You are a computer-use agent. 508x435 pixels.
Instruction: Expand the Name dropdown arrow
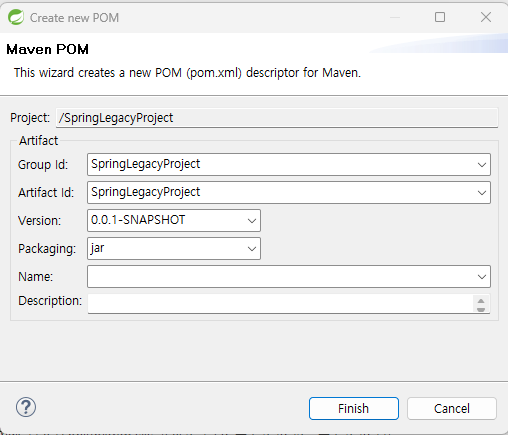(x=481, y=277)
